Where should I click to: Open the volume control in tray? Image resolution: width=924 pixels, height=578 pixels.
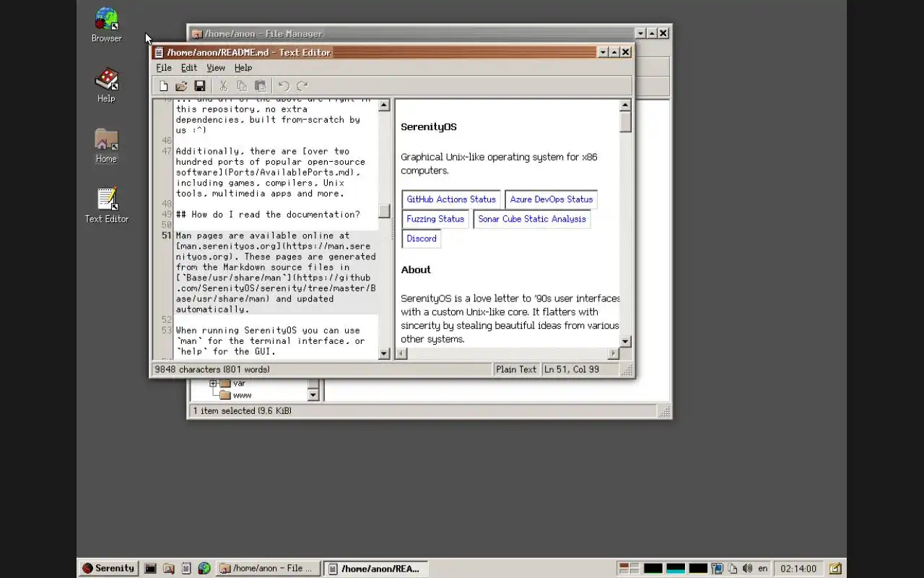[747, 569]
